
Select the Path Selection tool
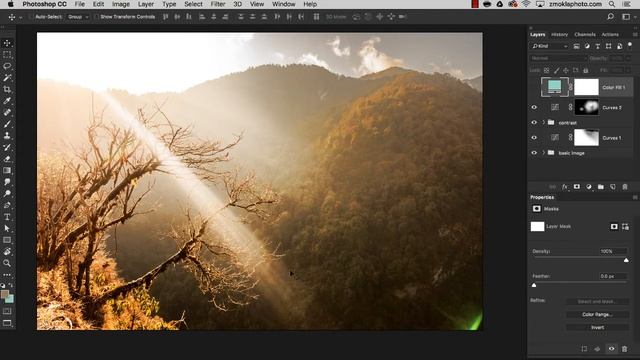(x=7, y=228)
